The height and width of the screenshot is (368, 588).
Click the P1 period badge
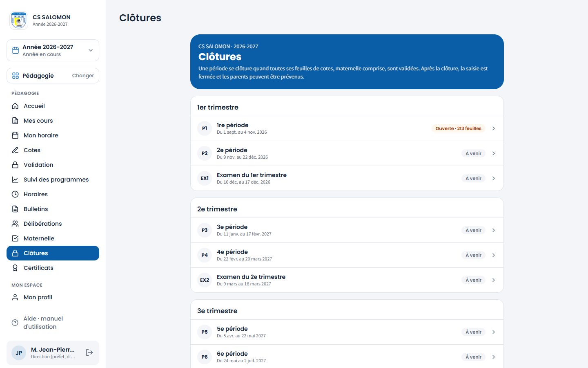(205, 128)
